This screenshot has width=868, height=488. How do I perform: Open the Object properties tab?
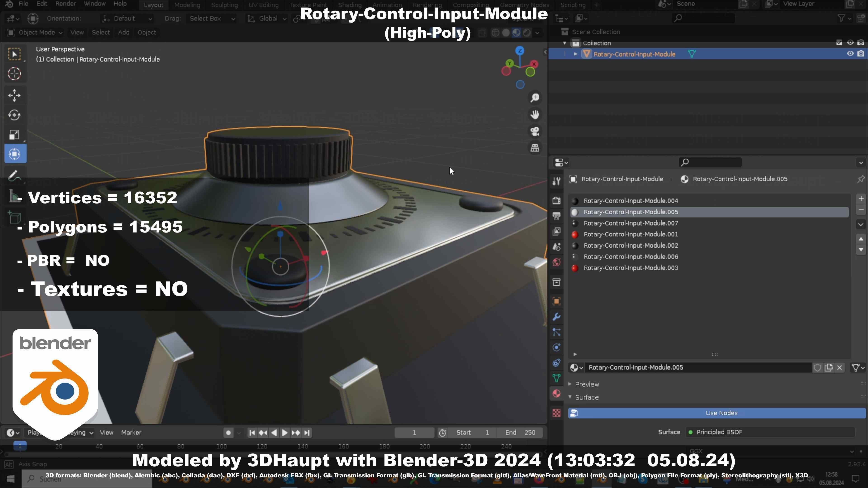pyautogui.click(x=557, y=301)
